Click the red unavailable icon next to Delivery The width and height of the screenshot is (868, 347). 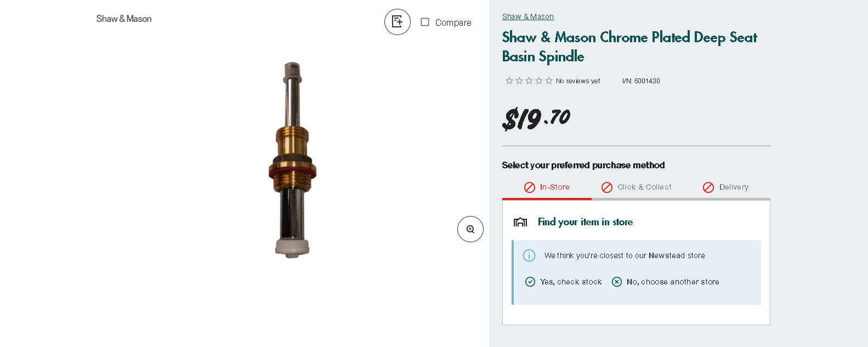pos(707,187)
